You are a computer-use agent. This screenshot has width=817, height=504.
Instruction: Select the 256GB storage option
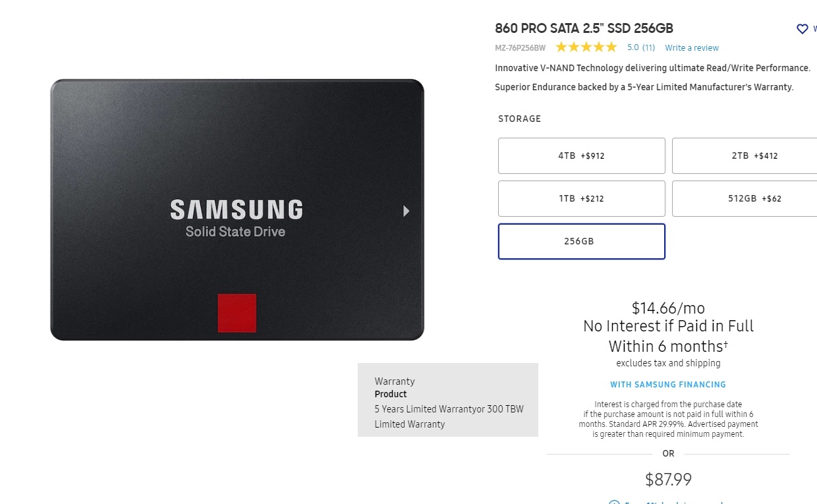[581, 242]
